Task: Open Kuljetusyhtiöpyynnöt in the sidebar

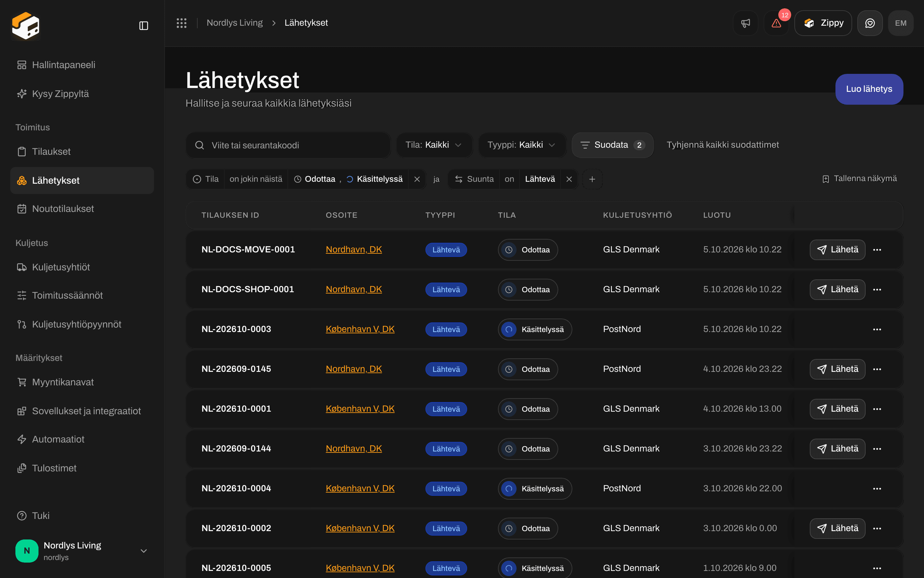Action: coord(82,324)
